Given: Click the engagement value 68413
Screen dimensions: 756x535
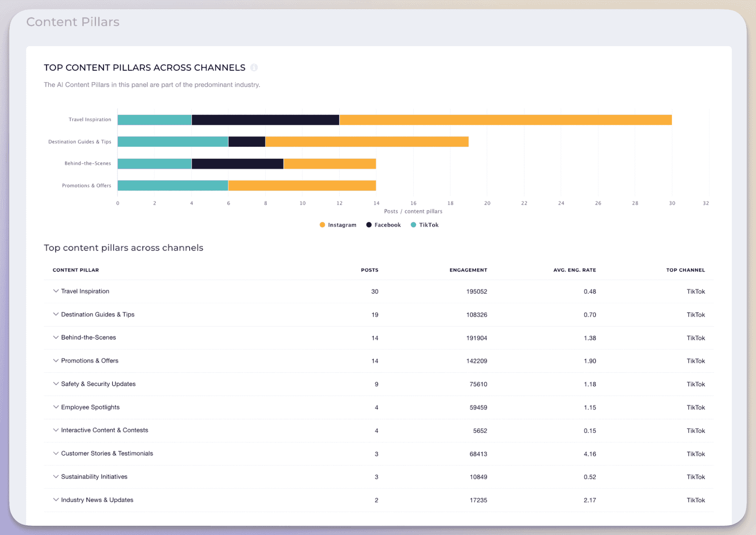Looking at the screenshot, I should [x=479, y=454].
